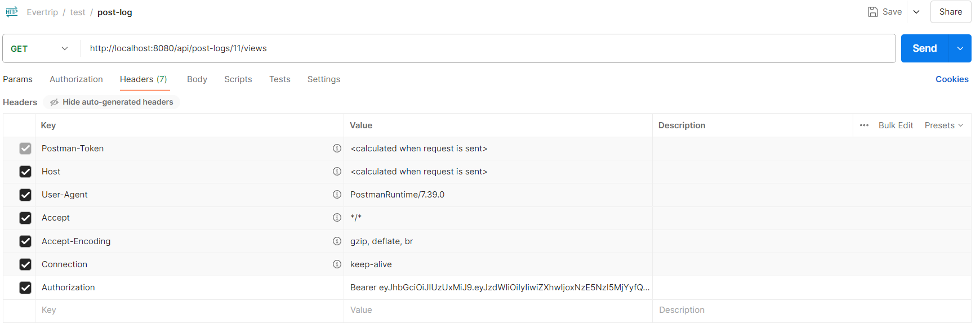Click the HTTP request type icon
Image resolution: width=980 pixels, height=328 pixels.
12,12
